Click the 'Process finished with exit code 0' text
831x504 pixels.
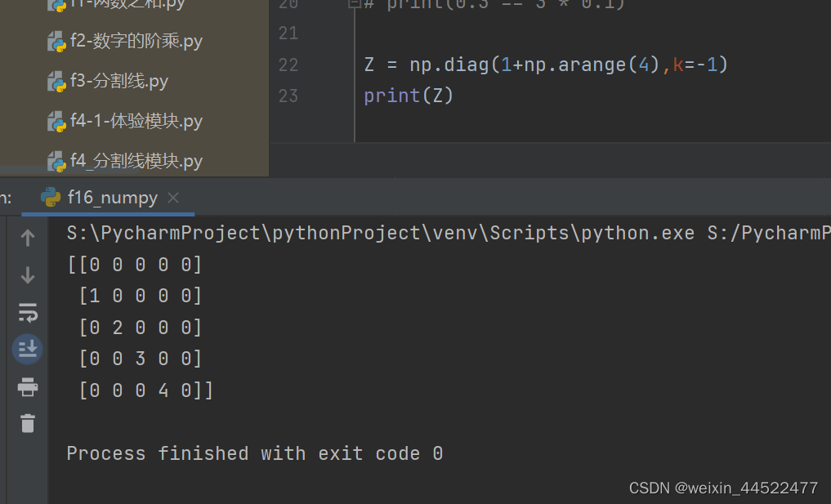[255, 453]
